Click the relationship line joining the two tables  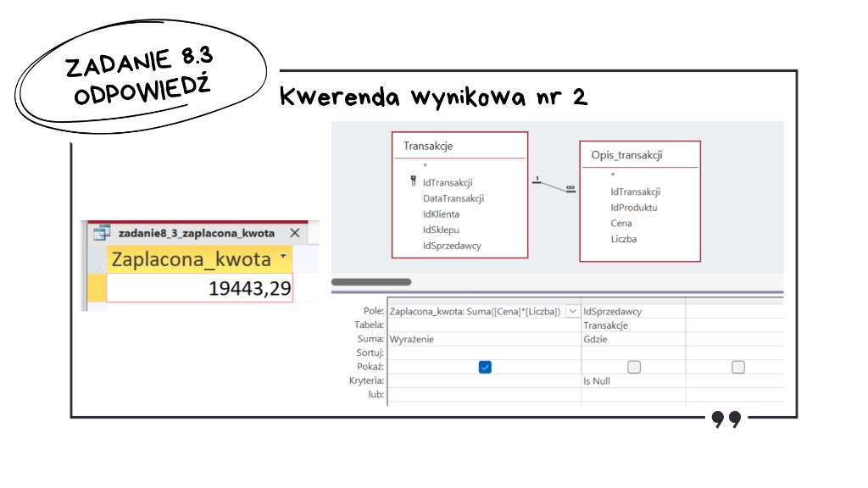coord(554,186)
